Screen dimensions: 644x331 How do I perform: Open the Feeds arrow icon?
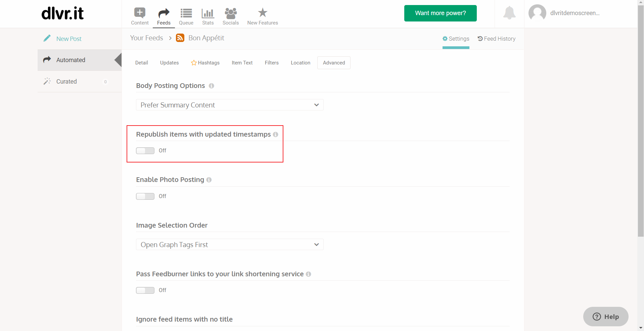(x=164, y=13)
